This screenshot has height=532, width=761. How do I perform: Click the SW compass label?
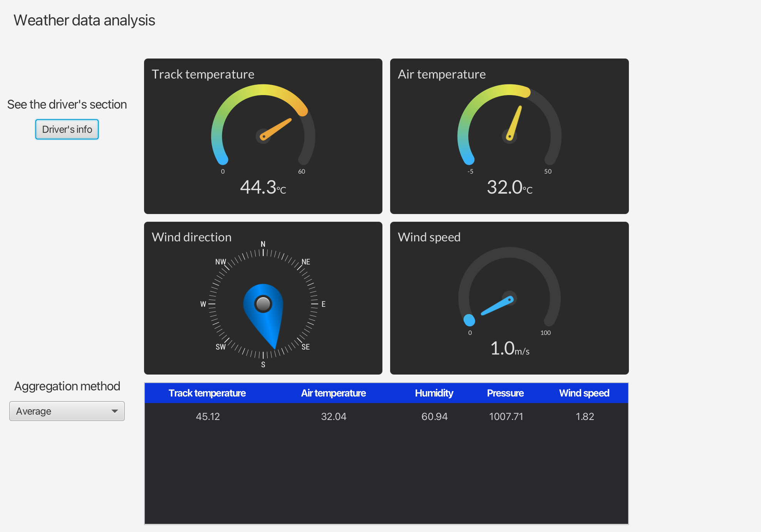tap(221, 347)
